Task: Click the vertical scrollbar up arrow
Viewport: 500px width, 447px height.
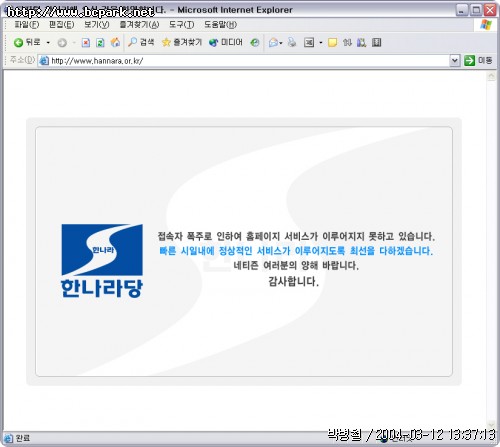Action: pyautogui.click(x=491, y=77)
